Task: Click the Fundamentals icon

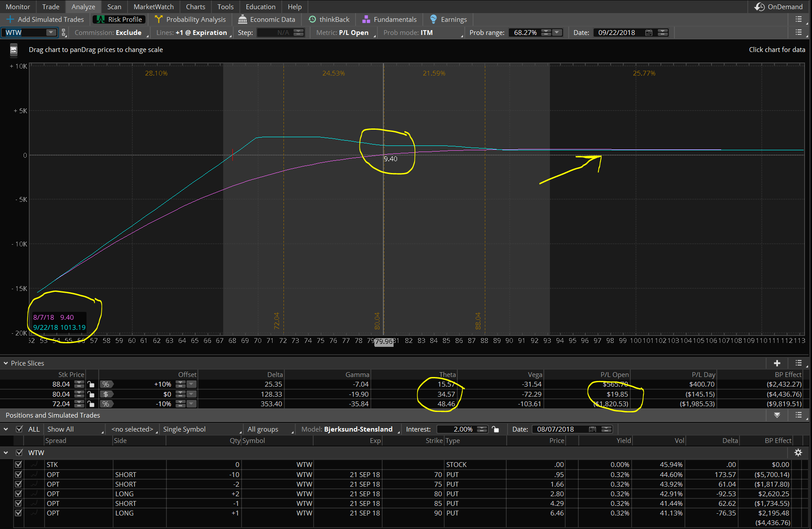Action: (366, 19)
